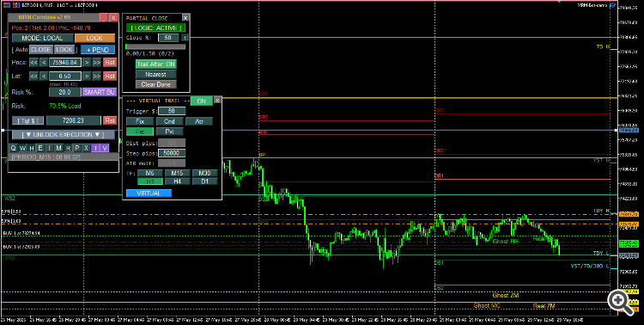644x325 pixels.
Task: Toggle Auto LOCK option
Action: (x=64, y=49)
